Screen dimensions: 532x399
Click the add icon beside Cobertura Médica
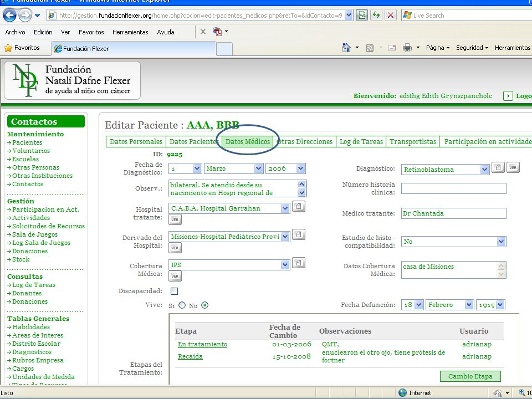click(299, 263)
